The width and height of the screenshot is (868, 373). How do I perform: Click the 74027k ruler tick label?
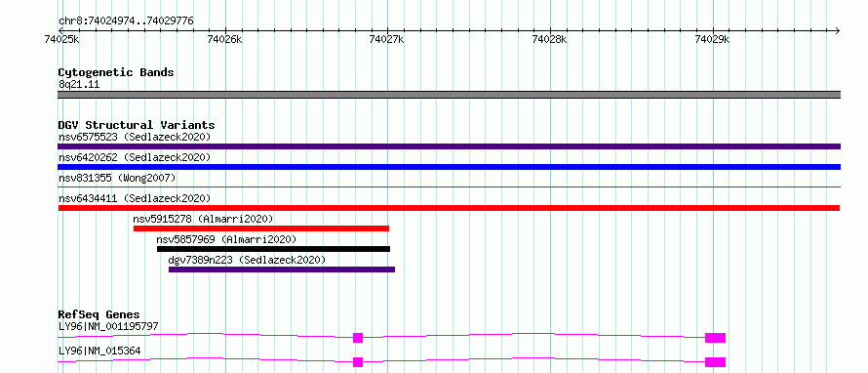click(x=387, y=39)
